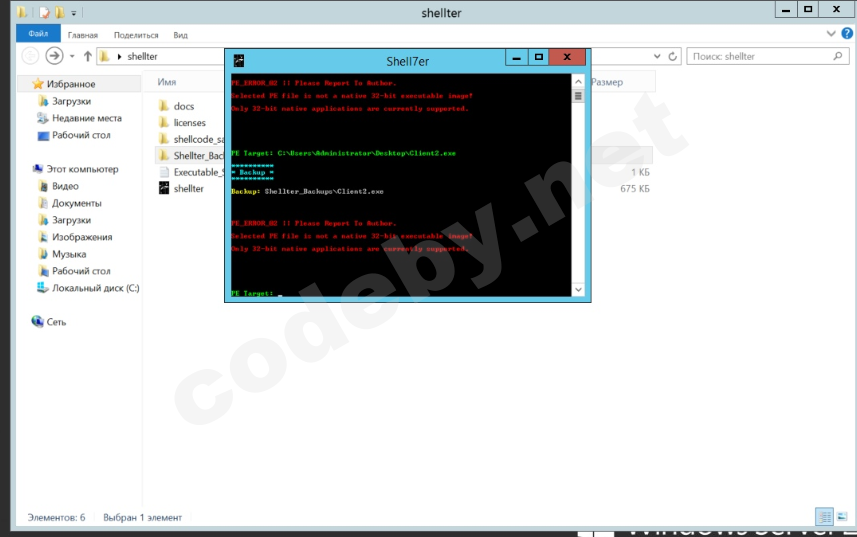Click the Explorer window folder icon in title bar
The image size is (857, 537).
pyautogui.click(x=22, y=12)
